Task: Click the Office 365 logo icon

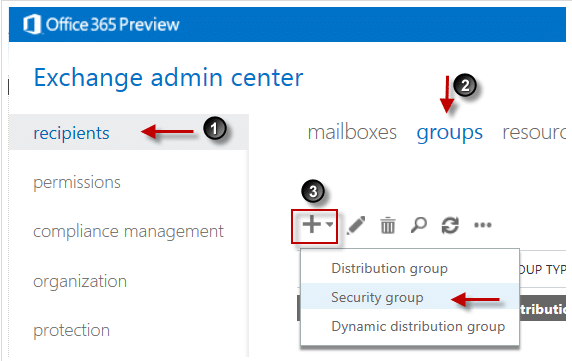Action: [x=32, y=24]
